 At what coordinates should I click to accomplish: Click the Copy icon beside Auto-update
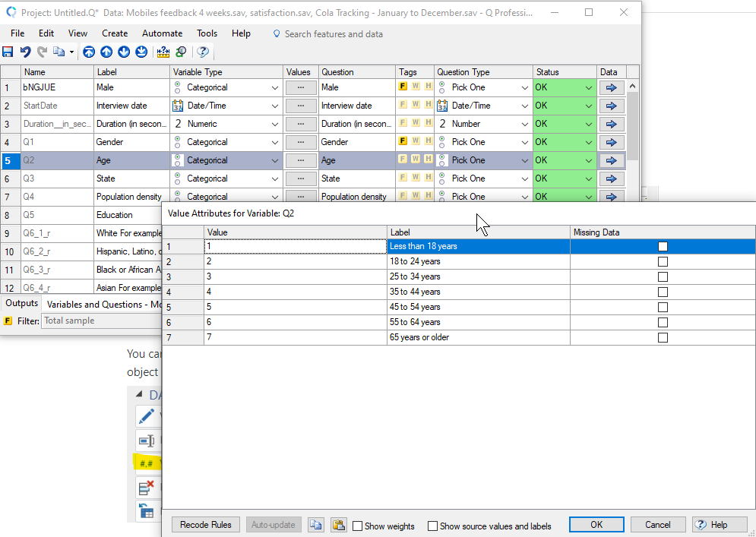coord(315,525)
